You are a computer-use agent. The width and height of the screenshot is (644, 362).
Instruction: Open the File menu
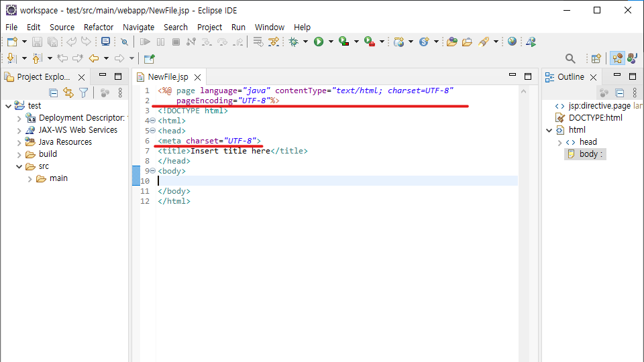tap(11, 27)
